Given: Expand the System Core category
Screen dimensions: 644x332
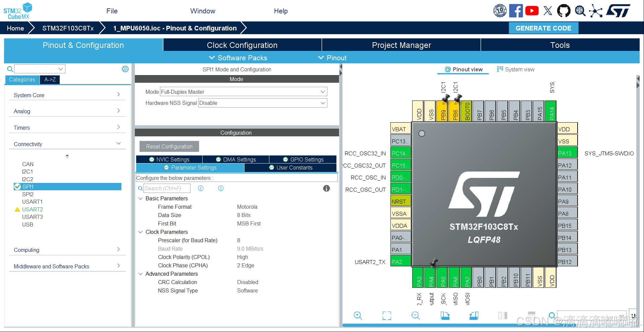Looking at the screenshot, I should coord(67,95).
